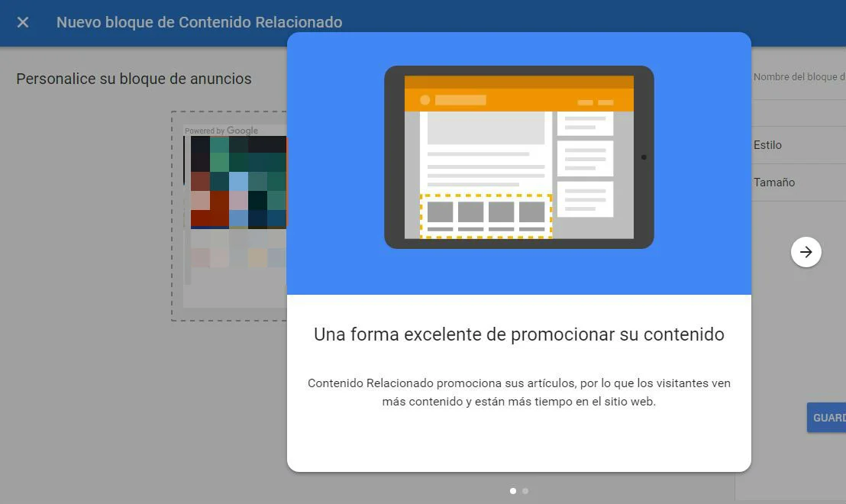This screenshot has height=504, width=846.
Task: Close the Nuevo bloque dialog with X
Action: tap(23, 22)
